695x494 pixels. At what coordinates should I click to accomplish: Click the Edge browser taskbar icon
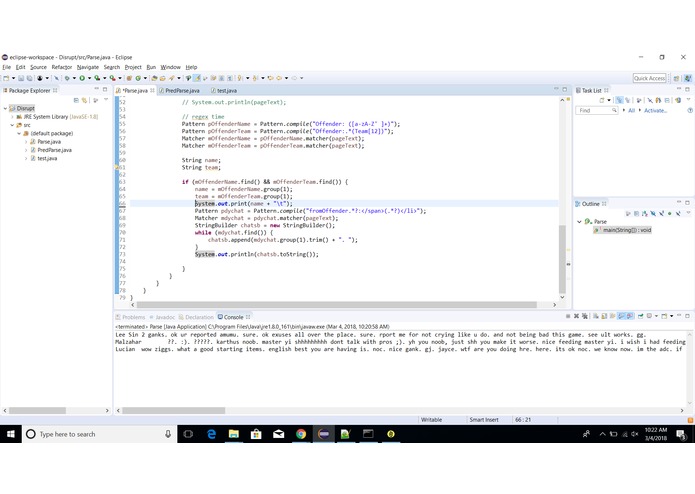click(211, 434)
